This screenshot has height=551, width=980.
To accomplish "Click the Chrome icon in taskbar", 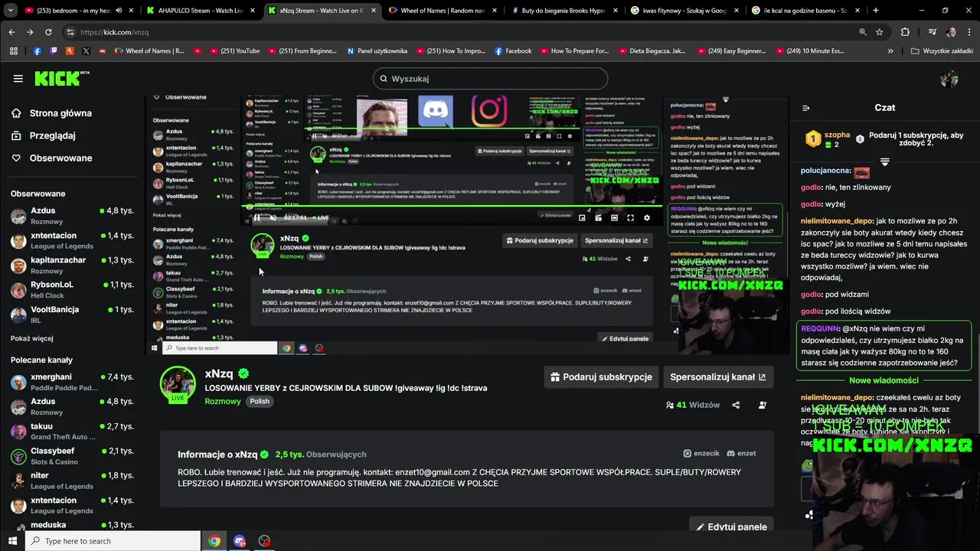I will [214, 541].
